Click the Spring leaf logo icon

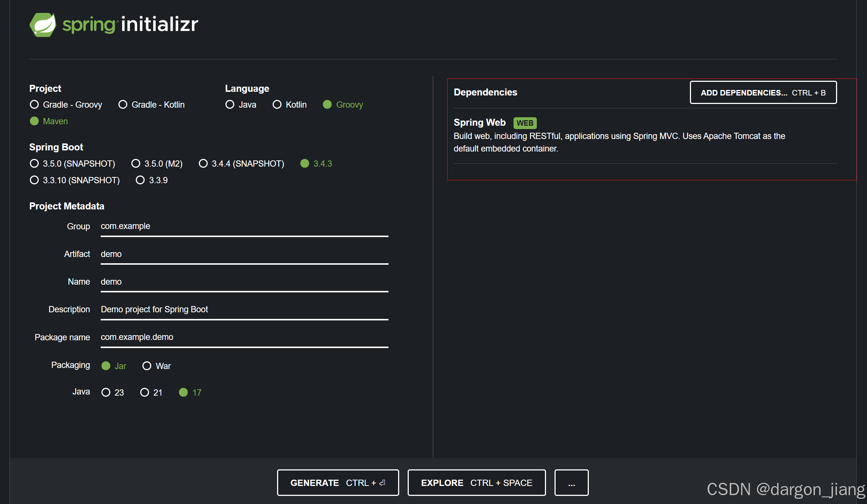[x=43, y=25]
